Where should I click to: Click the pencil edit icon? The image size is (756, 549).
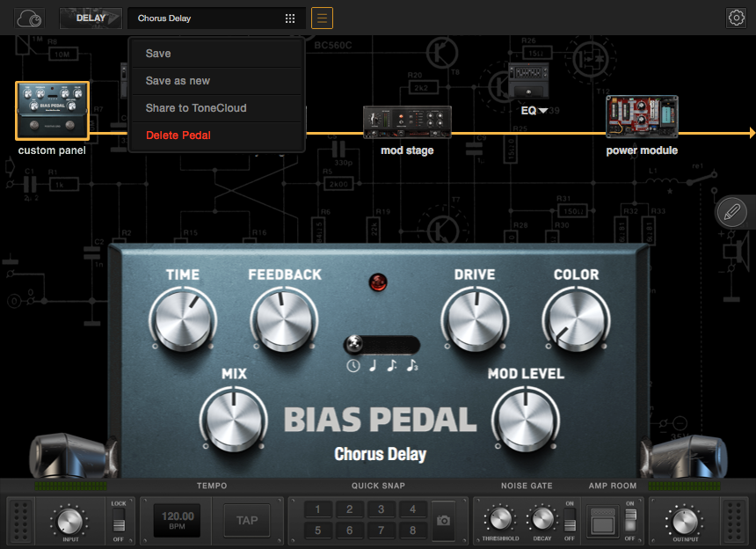coord(732,212)
